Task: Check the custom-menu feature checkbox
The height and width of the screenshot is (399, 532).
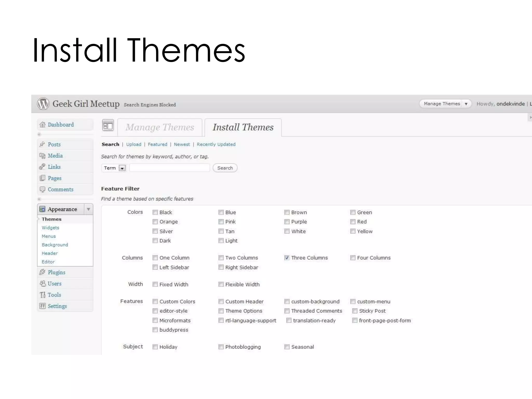Action: 353,301
